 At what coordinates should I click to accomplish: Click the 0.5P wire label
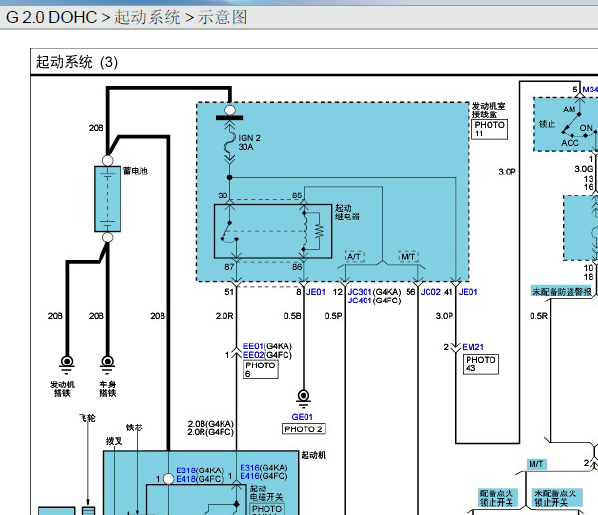tap(333, 316)
